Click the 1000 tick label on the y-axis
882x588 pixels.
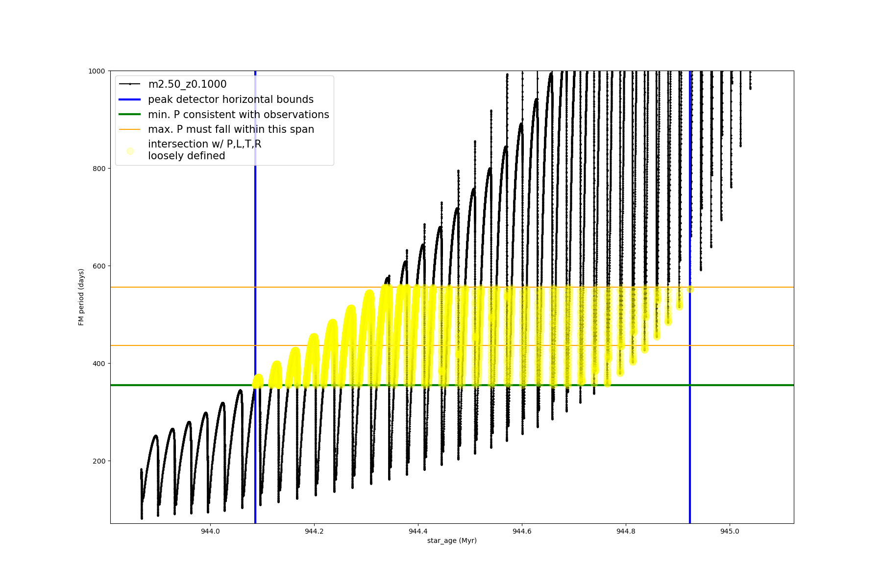click(97, 71)
